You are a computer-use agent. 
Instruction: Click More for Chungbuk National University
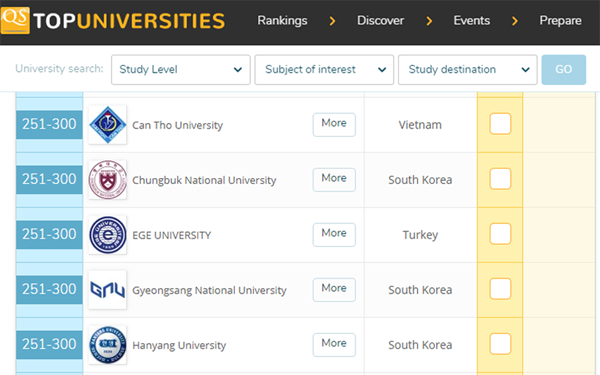tap(334, 179)
